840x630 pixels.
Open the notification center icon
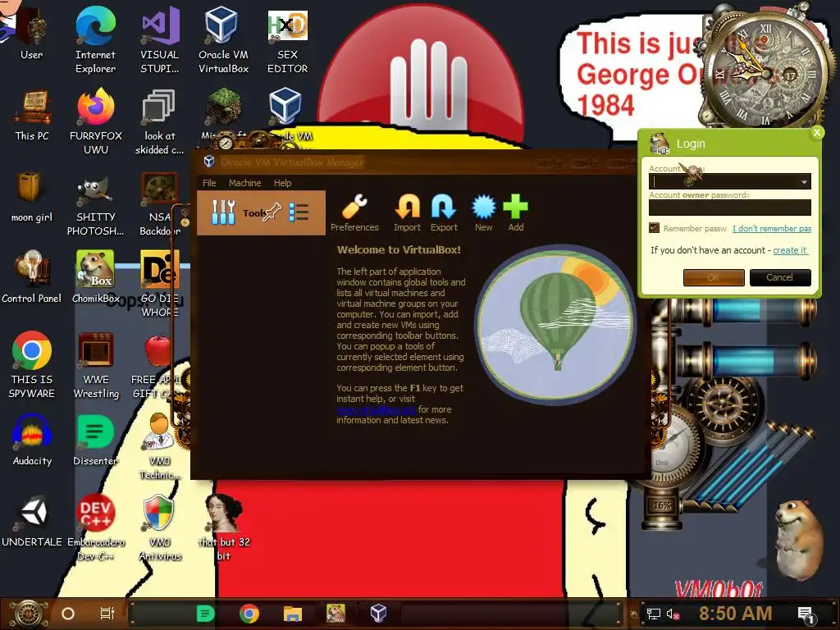click(806, 614)
